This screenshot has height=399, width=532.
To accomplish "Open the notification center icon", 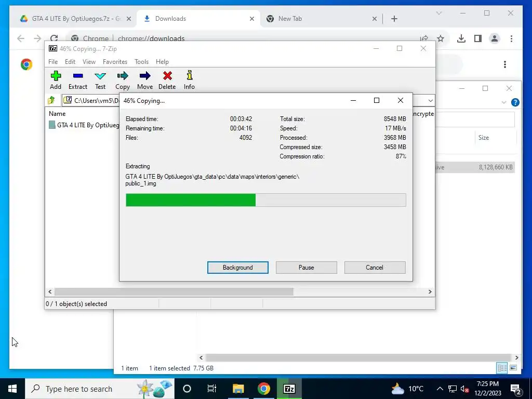I will 516,390.
